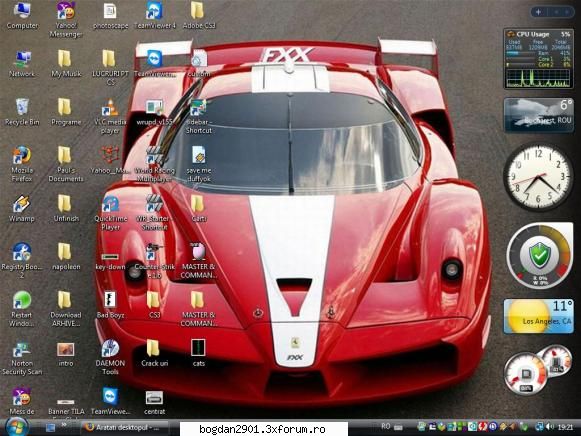Open the Paul's Documents folder
Viewport: 581px width, 436px height.
coord(66,164)
